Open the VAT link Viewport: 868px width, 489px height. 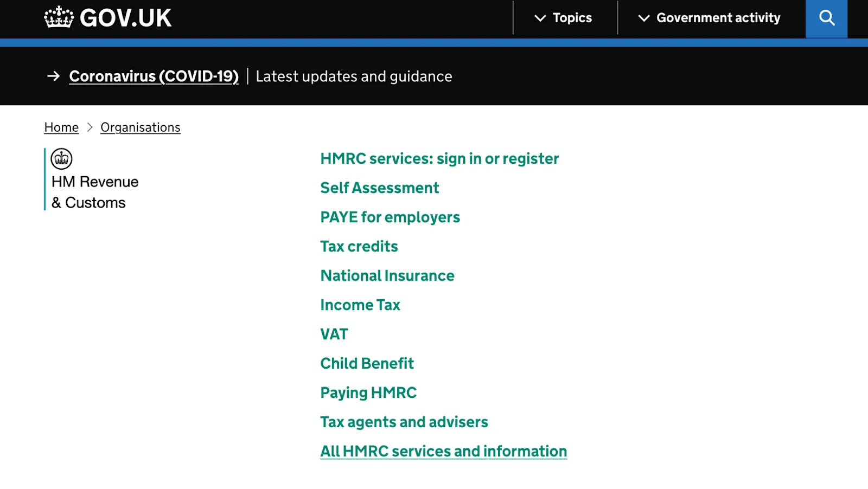334,334
